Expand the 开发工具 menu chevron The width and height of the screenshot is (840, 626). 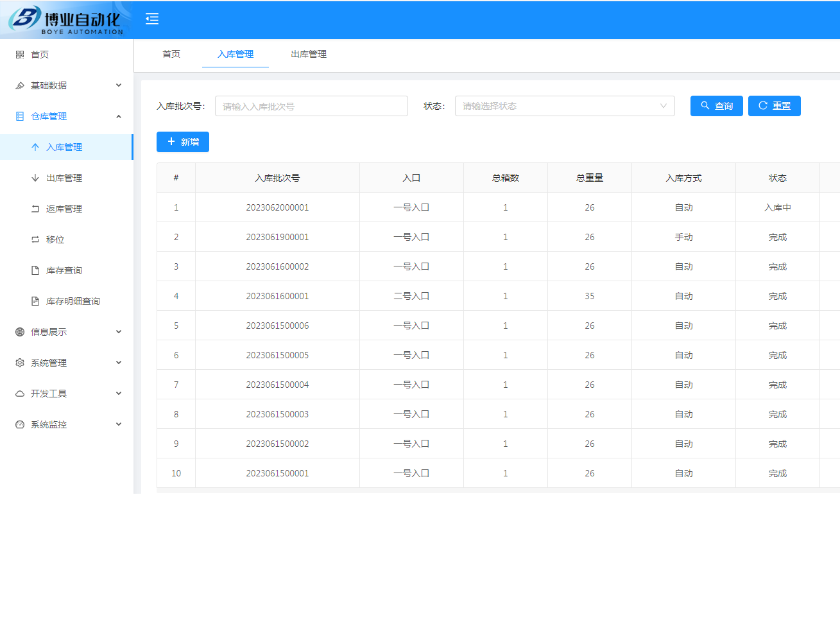point(119,394)
